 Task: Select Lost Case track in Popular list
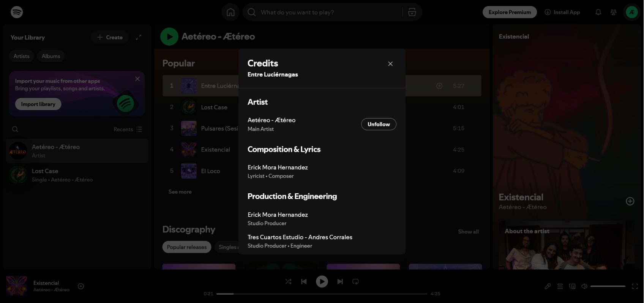(x=214, y=107)
